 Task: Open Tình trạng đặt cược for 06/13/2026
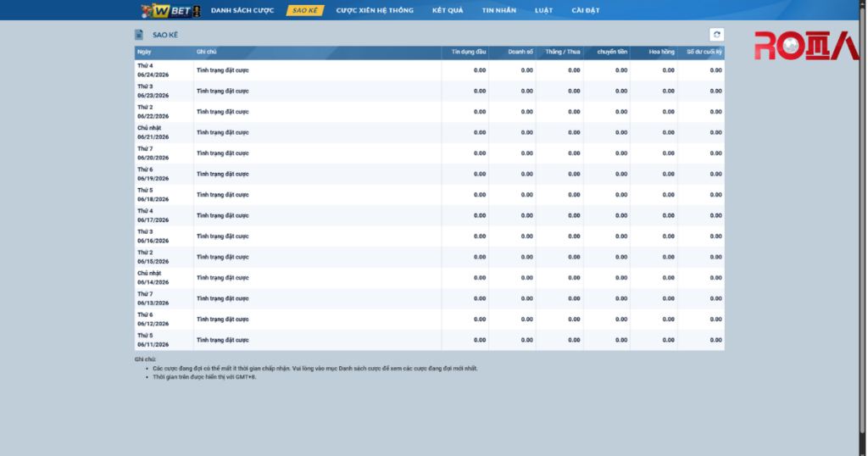[223, 299]
